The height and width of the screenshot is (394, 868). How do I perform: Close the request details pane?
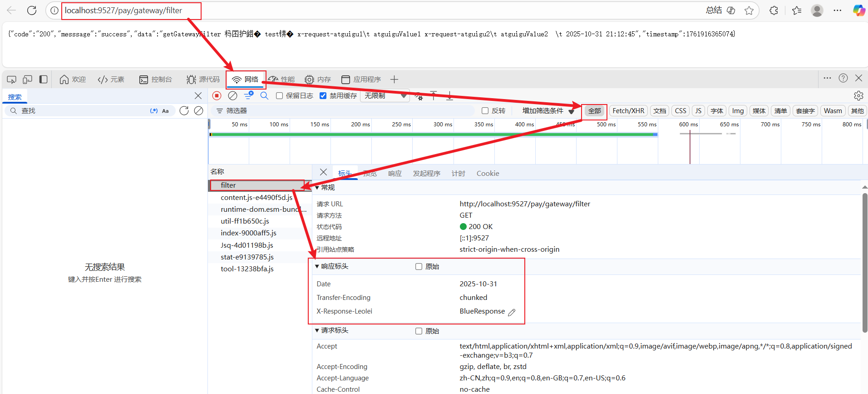(323, 172)
